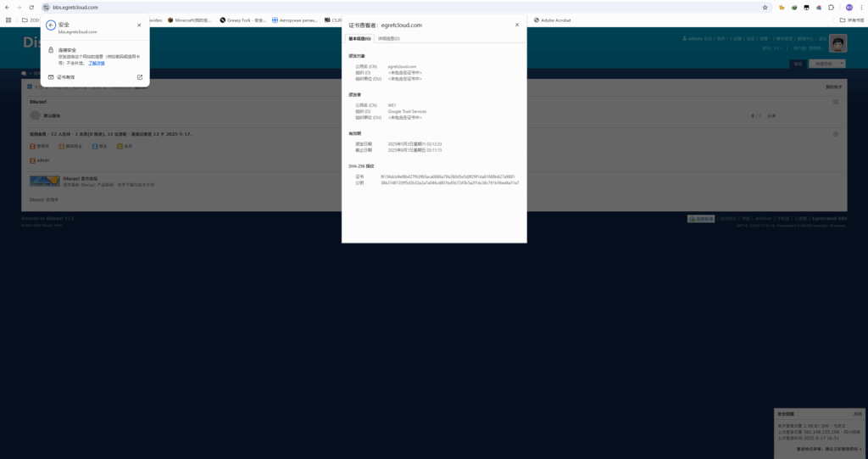Select the egretcloud.com common name value
868x459 pixels.
click(402, 66)
